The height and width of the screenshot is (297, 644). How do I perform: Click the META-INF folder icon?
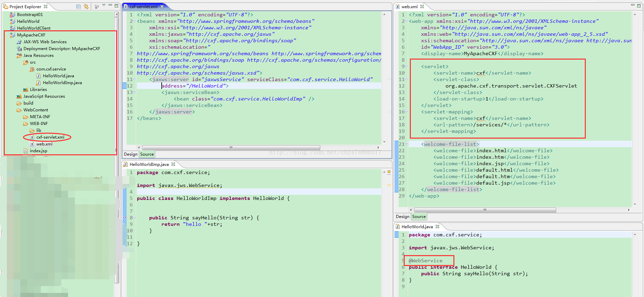(x=26, y=117)
